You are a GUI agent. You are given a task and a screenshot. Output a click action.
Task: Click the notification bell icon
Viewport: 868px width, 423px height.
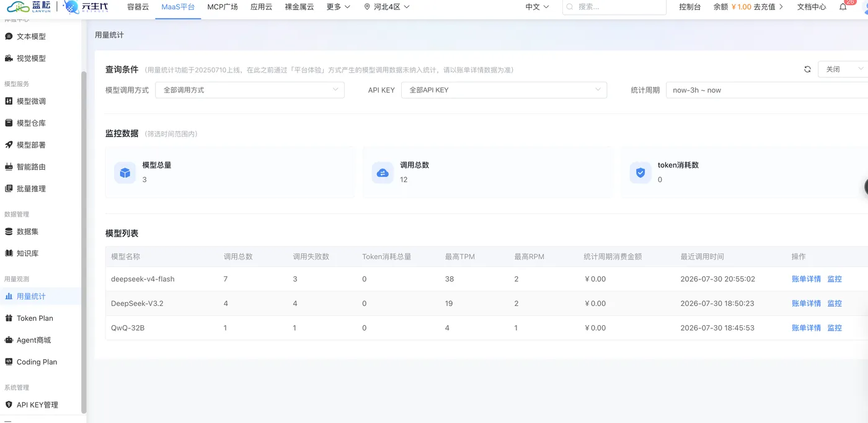(843, 7)
